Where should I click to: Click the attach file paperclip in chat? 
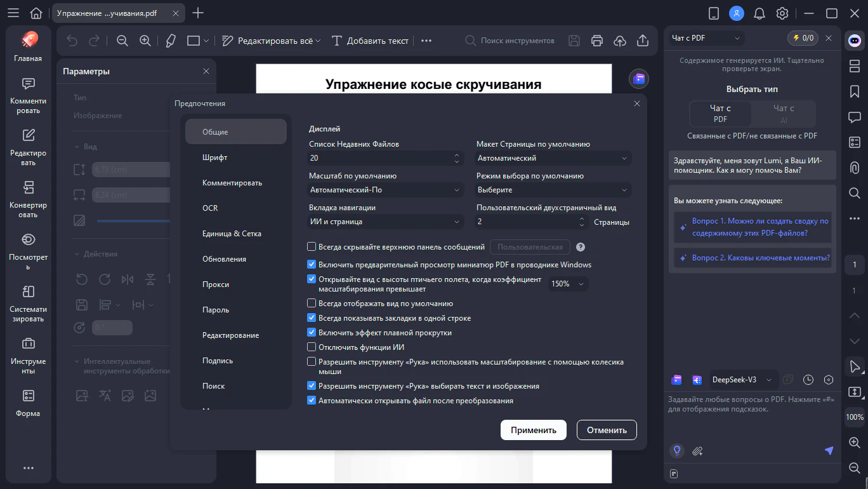[697, 451]
